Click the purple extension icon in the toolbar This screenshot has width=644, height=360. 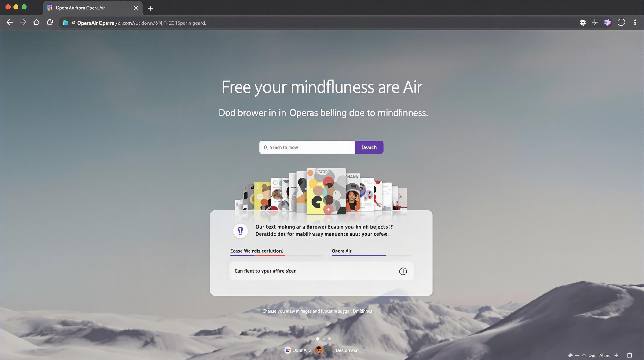pyautogui.click(x=607, y=22)
